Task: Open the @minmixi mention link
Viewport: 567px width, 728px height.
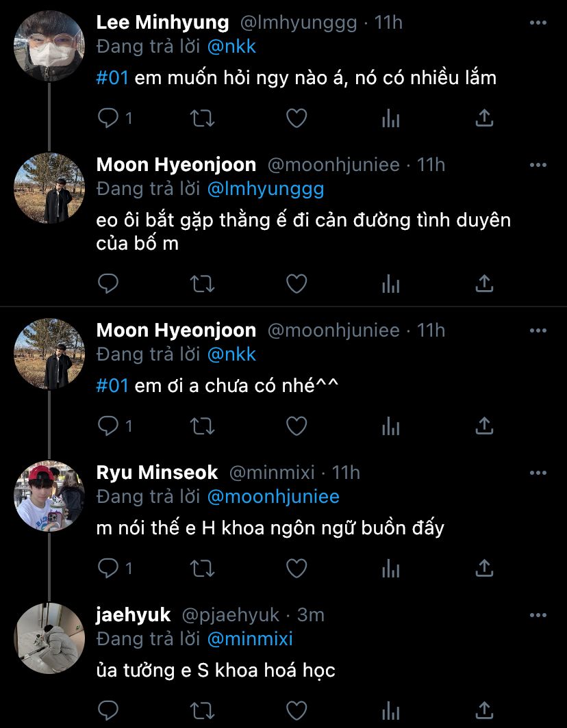Action: [249, 639]
